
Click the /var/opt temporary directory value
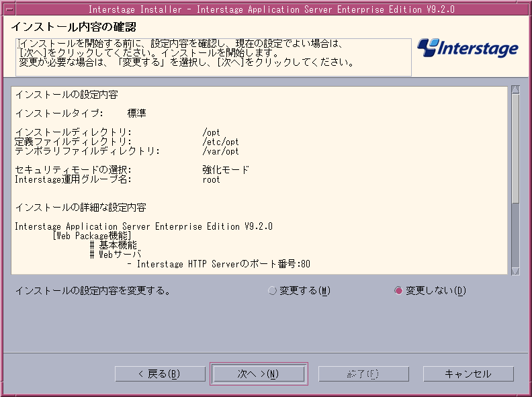[x=220, y=151]
